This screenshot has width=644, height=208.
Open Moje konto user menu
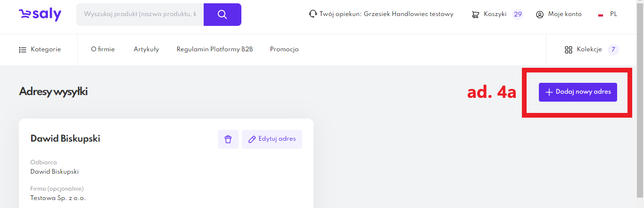tap(559, 14)
